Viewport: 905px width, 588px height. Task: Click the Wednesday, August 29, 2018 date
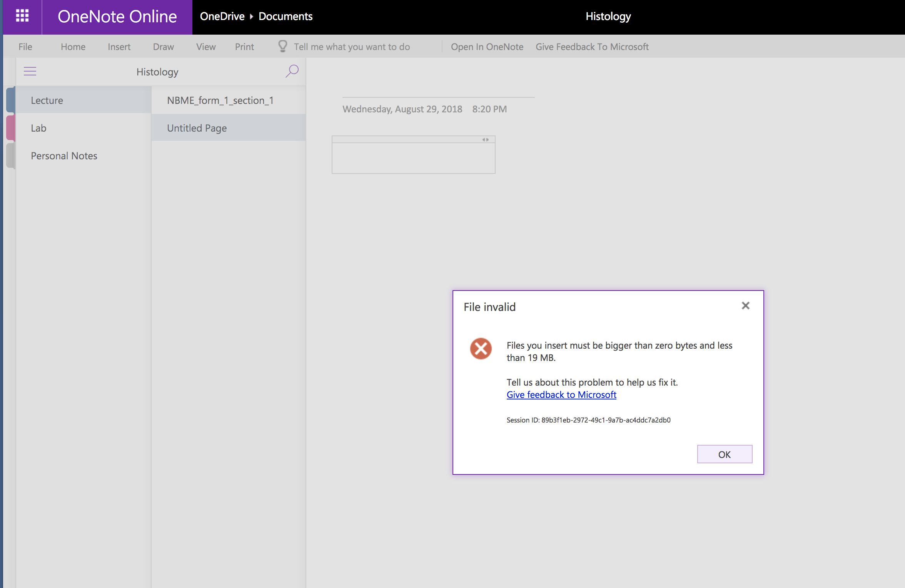tap(402, 109)
